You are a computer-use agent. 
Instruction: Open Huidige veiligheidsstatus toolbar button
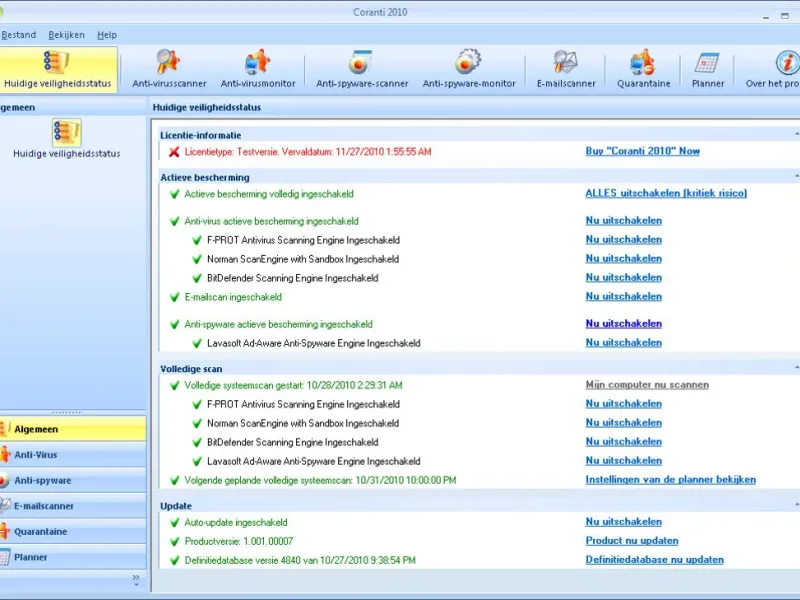tap(58, 69)
